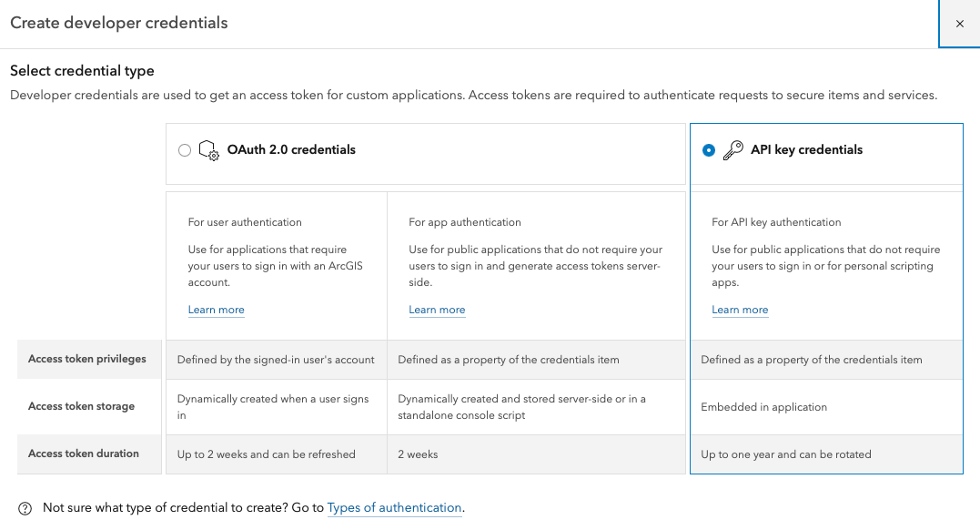Click 'Up to 2 weeks and can be refreshed'

[x=267, y=454]
